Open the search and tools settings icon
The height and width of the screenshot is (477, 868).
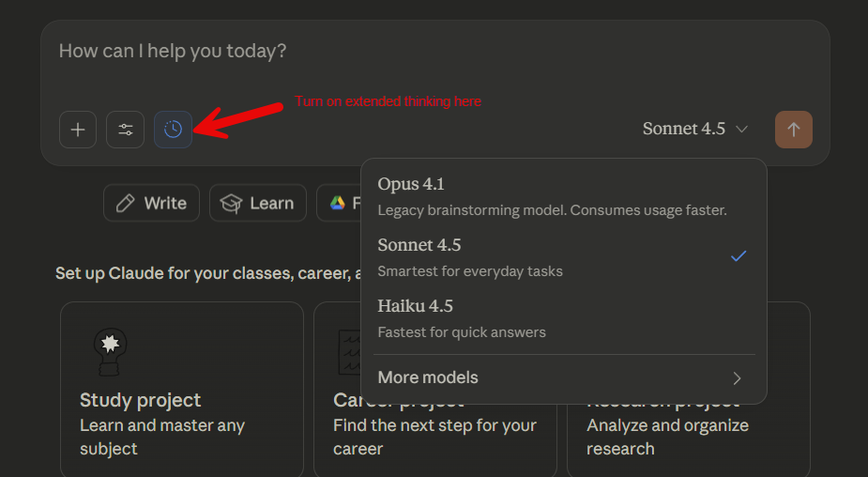click(x=125, y=130)
